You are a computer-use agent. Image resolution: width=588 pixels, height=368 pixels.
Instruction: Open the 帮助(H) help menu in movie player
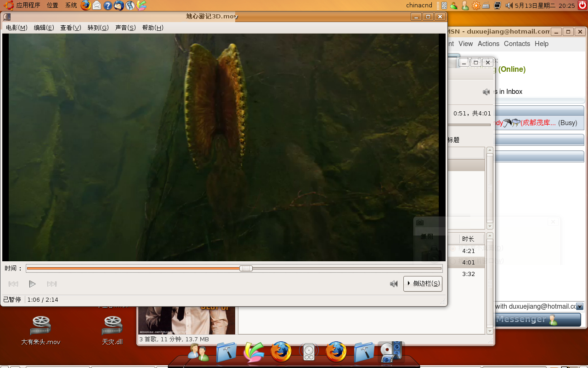click(153, 28)
